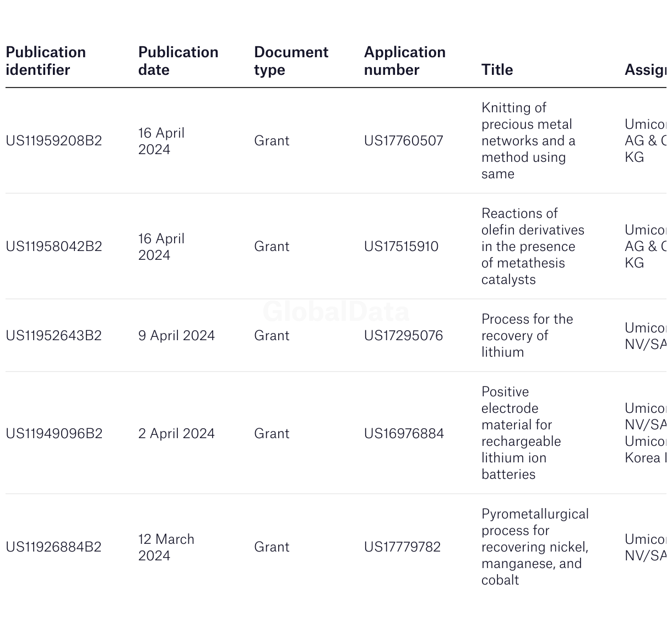
Task: Click application number US17760507
Action: [404, 141]
